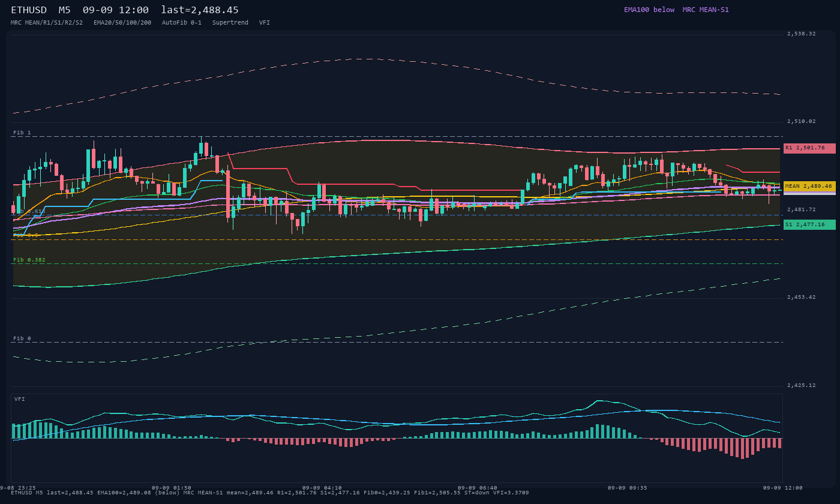
Task: Click the Fib 1 level label
Action: pyautogui.click(x=22, y=133)
